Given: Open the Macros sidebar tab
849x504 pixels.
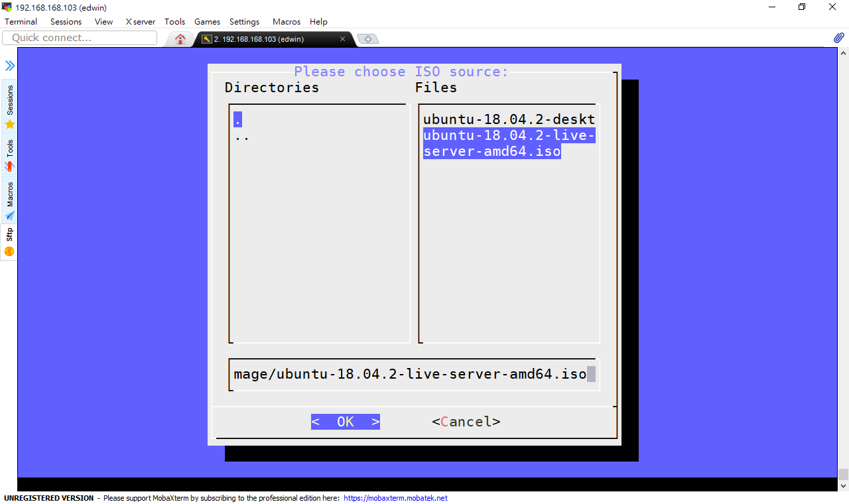Looking at the screenshot, I should click(x=9, y=200).
